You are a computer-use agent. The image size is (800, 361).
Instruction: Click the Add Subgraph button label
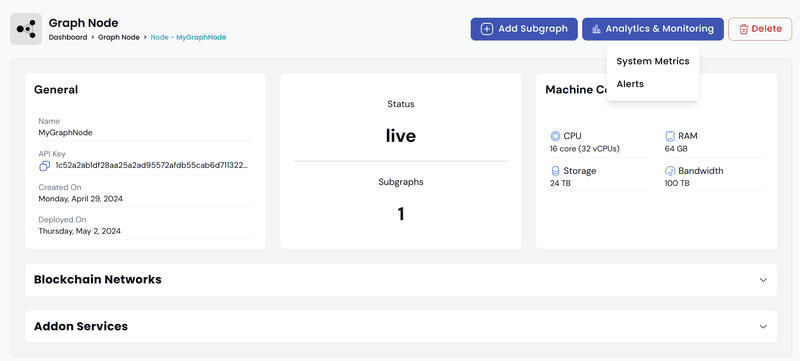tap(533, 29)
